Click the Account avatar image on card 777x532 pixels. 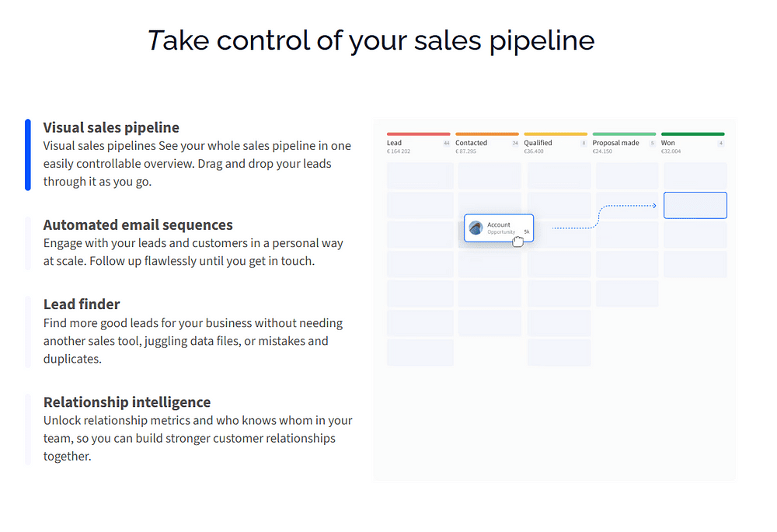pyautogui.click(x=476, y=228)
